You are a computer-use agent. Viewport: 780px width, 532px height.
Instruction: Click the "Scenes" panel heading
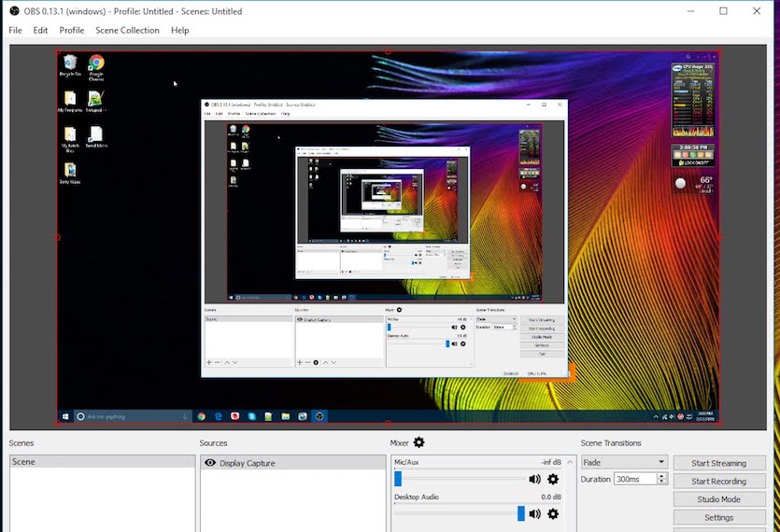pos(21,443)
